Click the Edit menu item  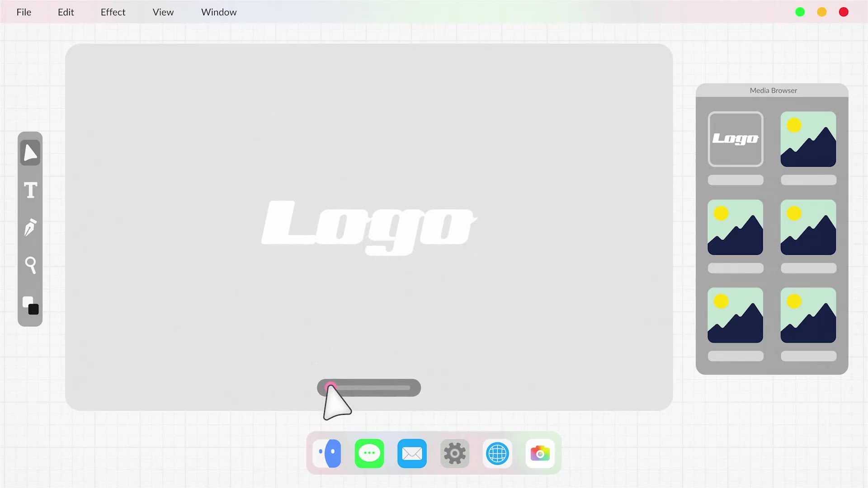click(x=66, y=12)
